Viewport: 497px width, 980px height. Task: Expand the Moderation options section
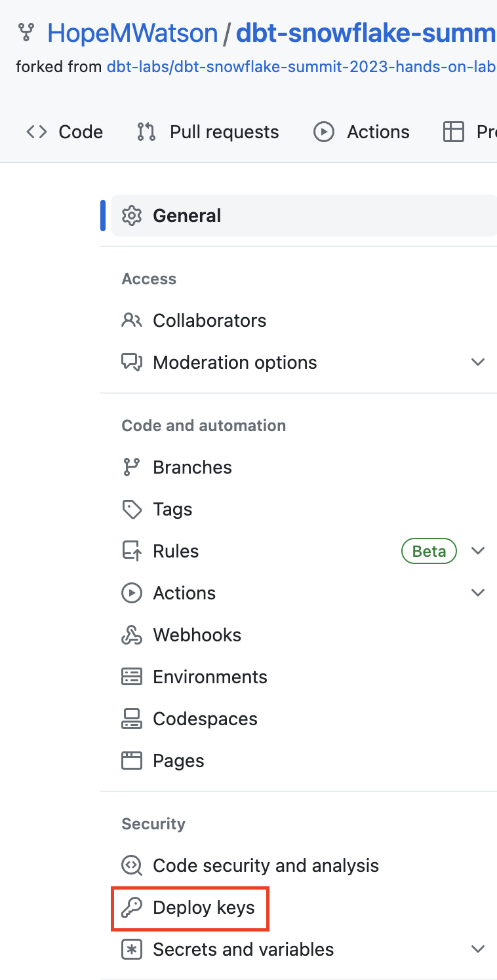pyautogui.click(x=478, y=362)
